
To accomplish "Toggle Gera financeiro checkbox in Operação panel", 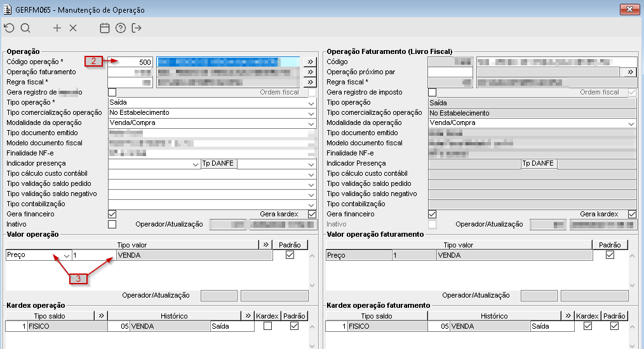I will [x=112, y=214].
